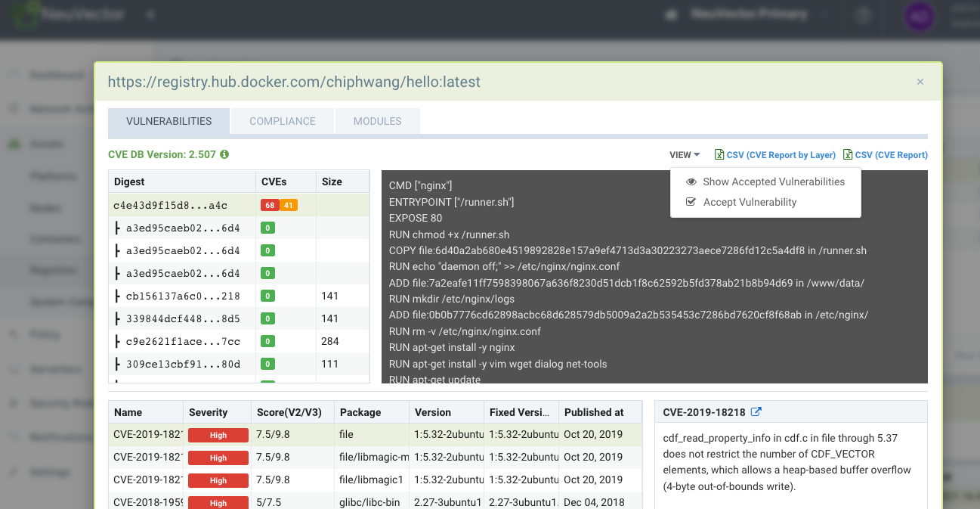The width and height of the screenshot is (980, 509).
Task: Switch to the COMPLIANCE tab
Action: tap(282, 121)
